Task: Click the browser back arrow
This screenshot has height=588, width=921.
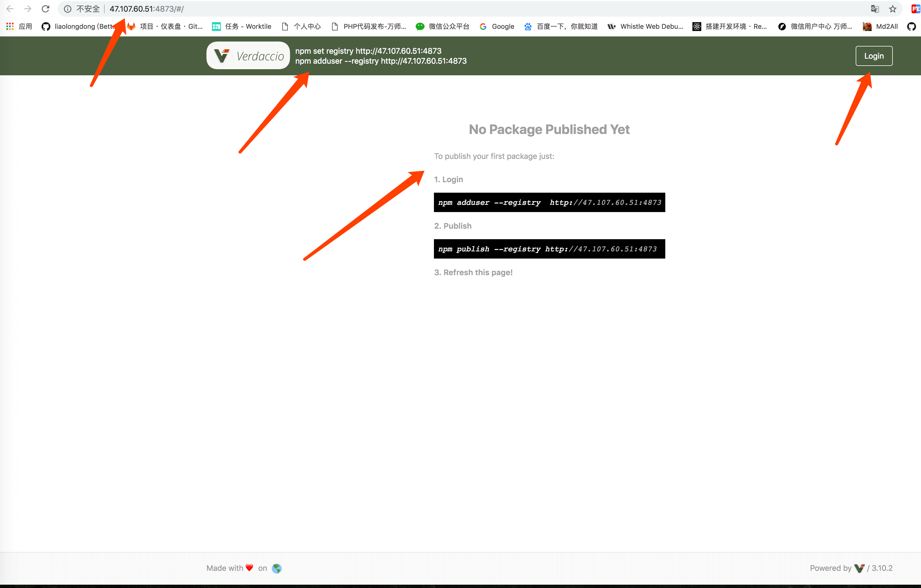Action: click(x=10, y=9)
